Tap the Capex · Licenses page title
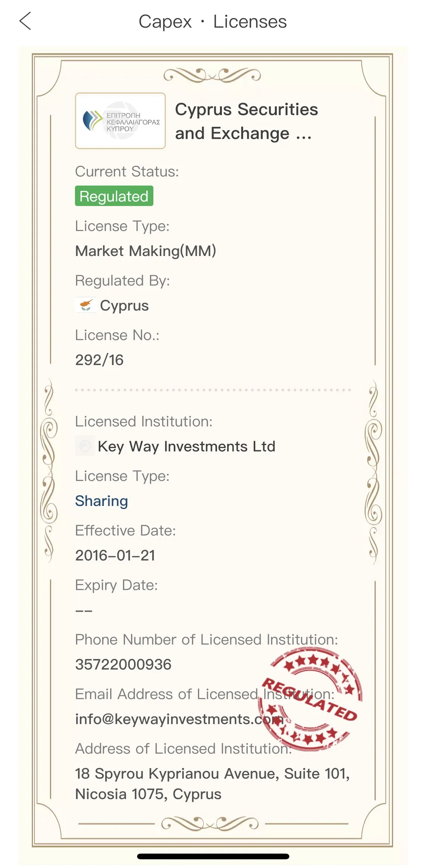This screenshot has height=868, width=426. 212,22
